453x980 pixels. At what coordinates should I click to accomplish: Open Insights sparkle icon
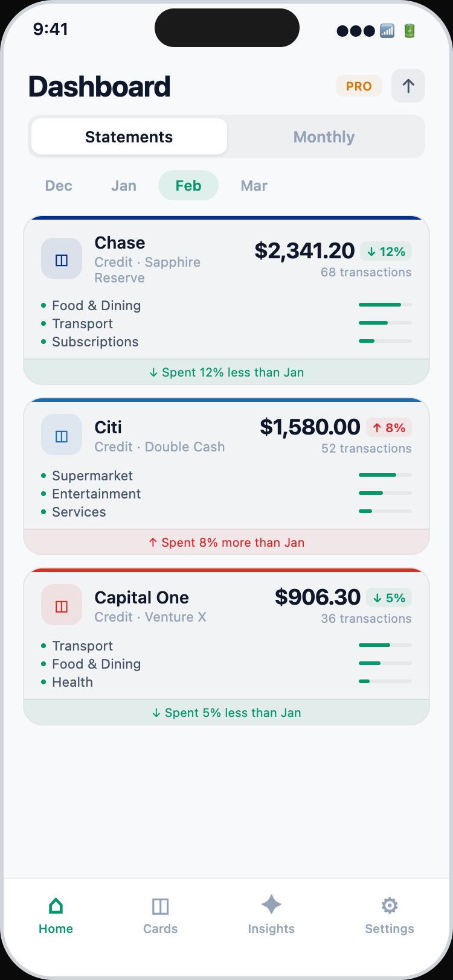click(271, 905)
